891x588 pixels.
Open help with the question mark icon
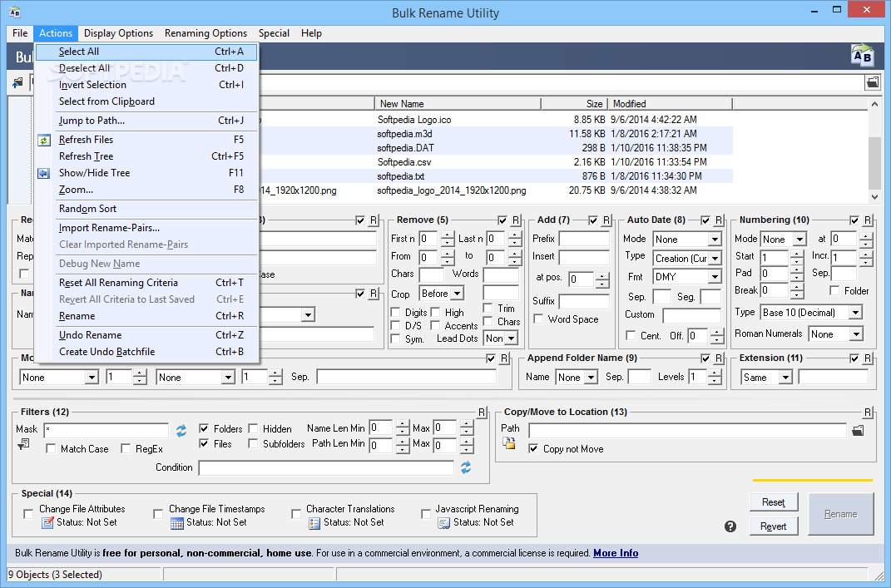click(730, 526)
